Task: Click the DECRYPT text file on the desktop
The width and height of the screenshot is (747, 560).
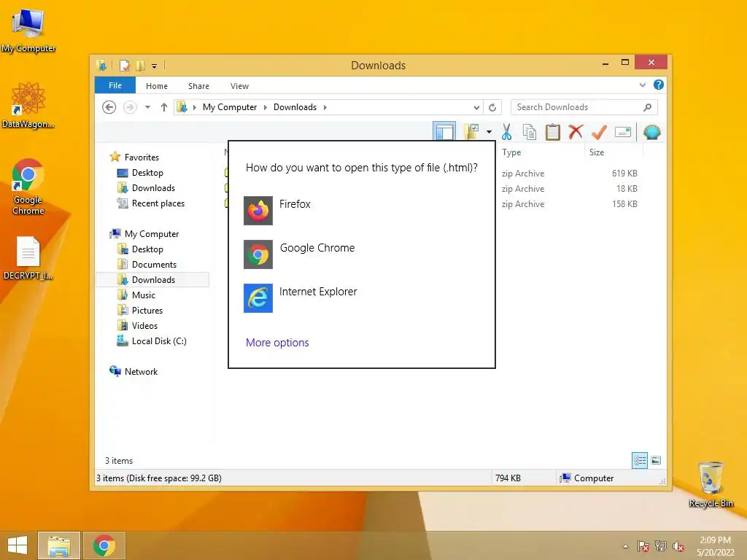Action: point(28,258)
